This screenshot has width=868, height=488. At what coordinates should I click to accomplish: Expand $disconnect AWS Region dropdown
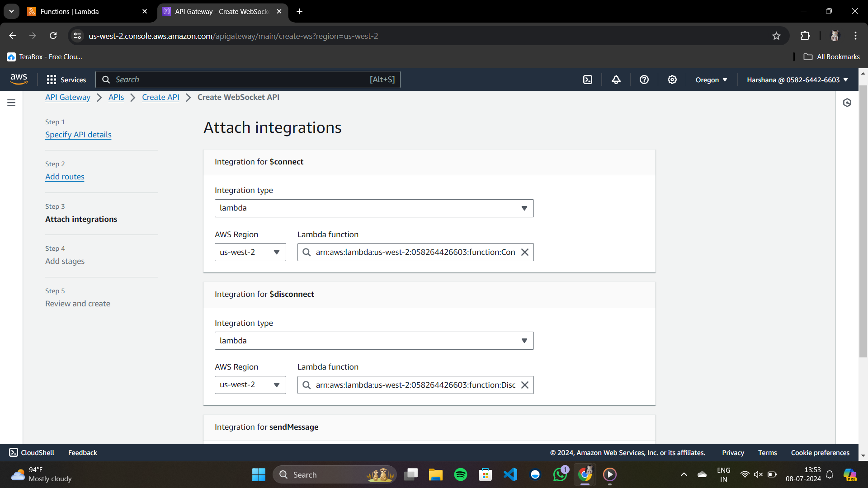click(x=250, y=385)
